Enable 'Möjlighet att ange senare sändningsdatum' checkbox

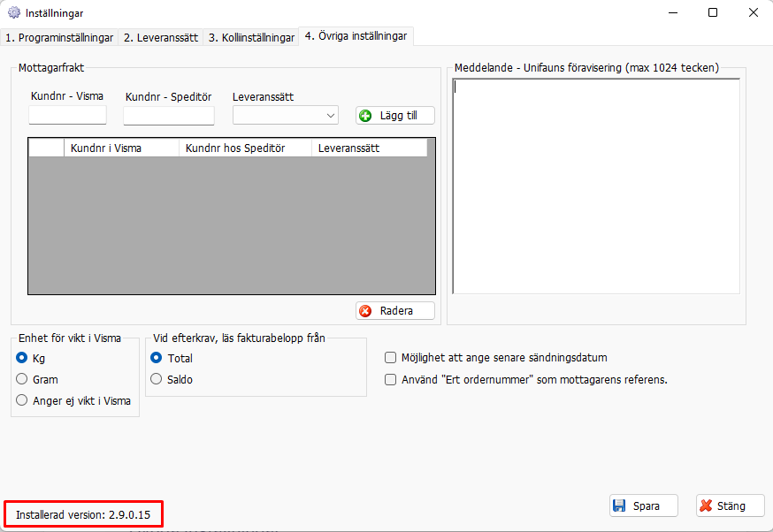[390, 357]
